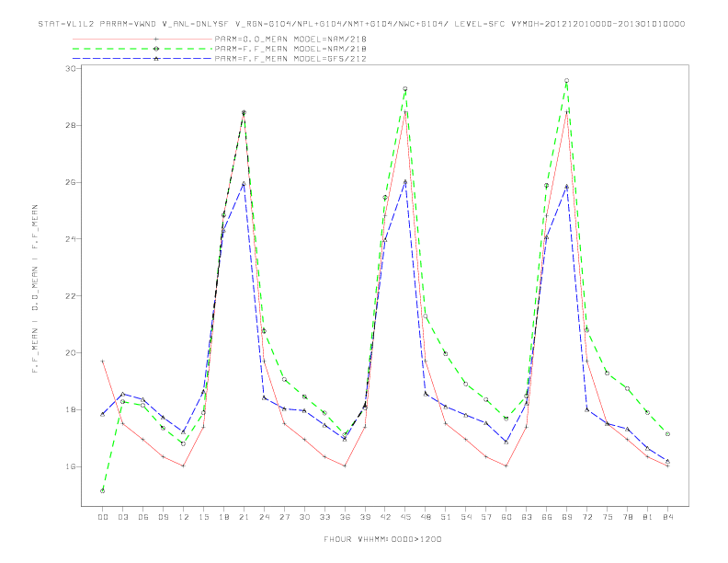Click x-axis tick label 45
This screenshot has width=728, height=563.
405,517
